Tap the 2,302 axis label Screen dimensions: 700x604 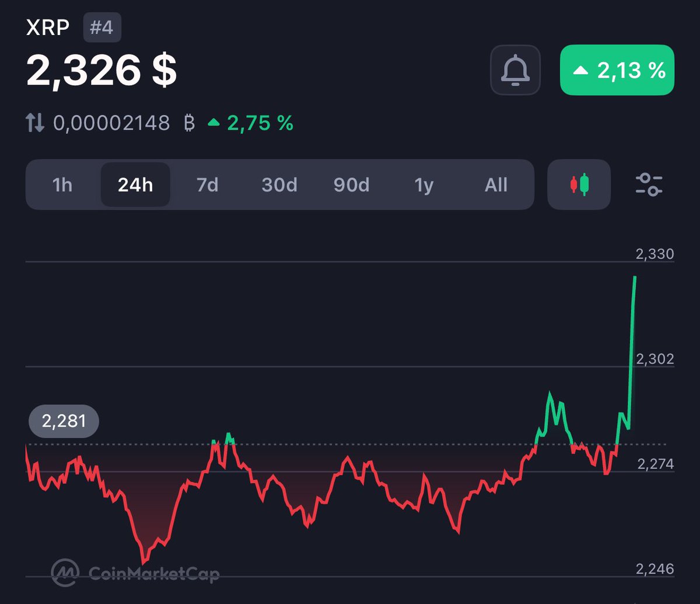pos(654,359)
